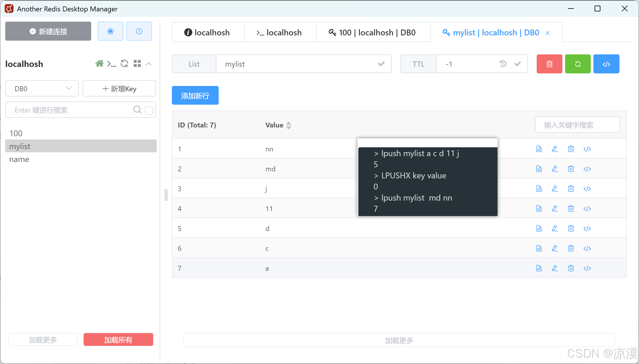Click the blue command dump button
Screen dimensions: 639x364
606,64
